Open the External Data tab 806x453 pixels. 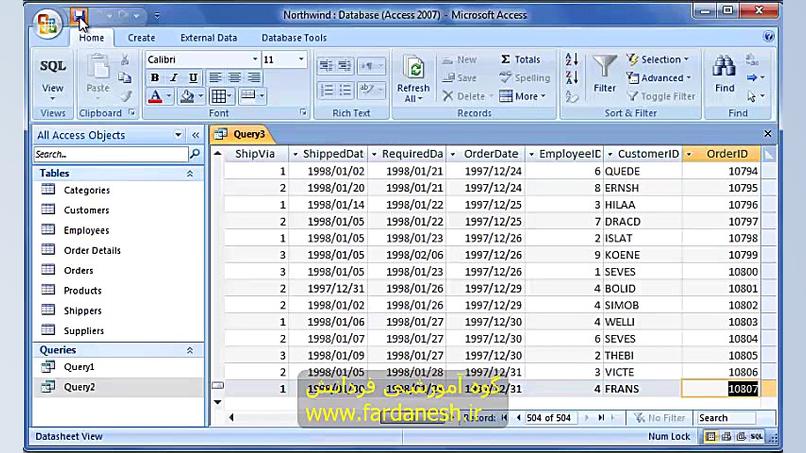209,38
